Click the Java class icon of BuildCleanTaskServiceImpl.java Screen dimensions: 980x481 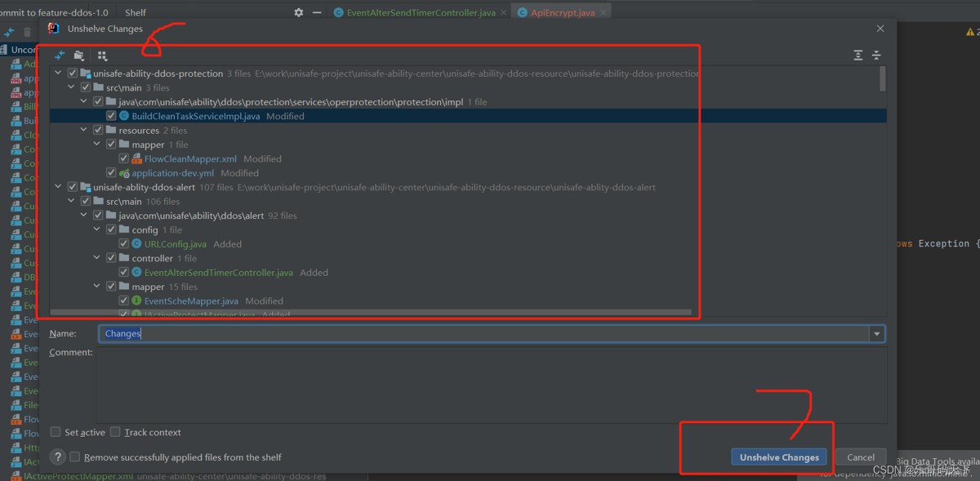tap(124, 116)
